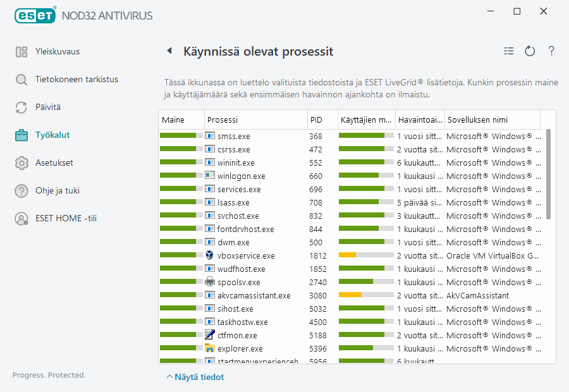
Task: Click the reputation bar for smss.exe
Action: 181,136
